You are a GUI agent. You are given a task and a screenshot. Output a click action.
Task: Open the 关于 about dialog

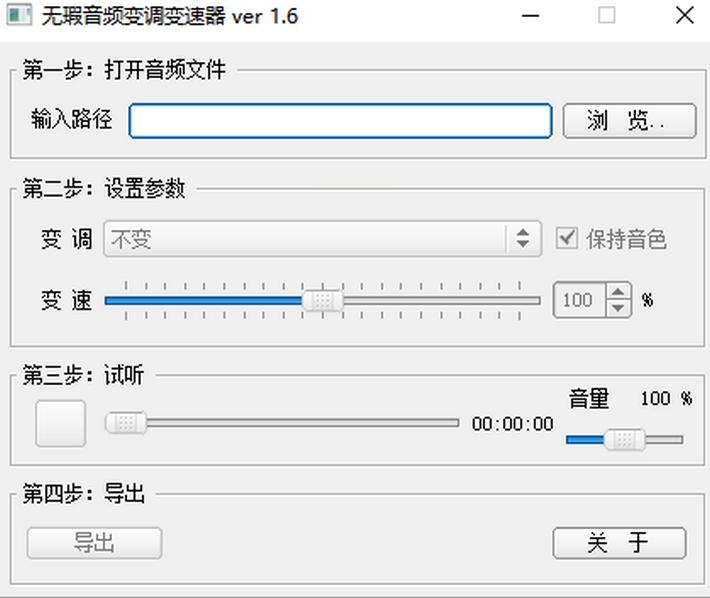point(619,543)
